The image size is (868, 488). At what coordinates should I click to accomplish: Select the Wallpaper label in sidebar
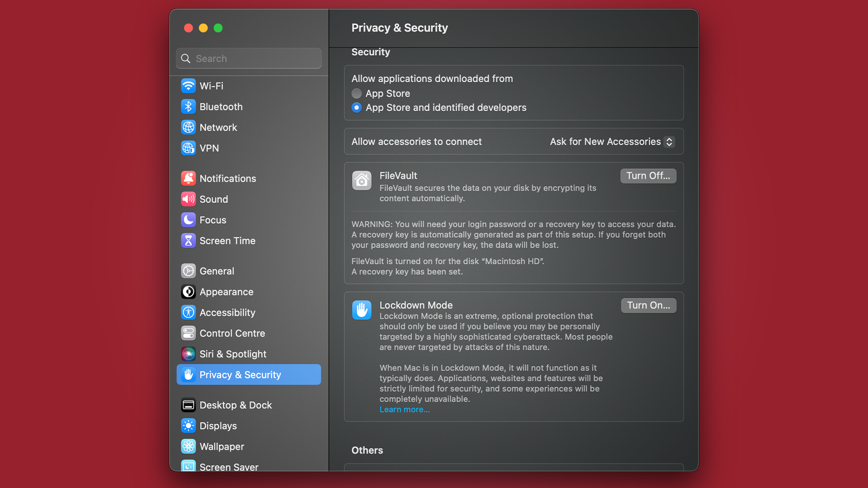[x=222, y=447]
